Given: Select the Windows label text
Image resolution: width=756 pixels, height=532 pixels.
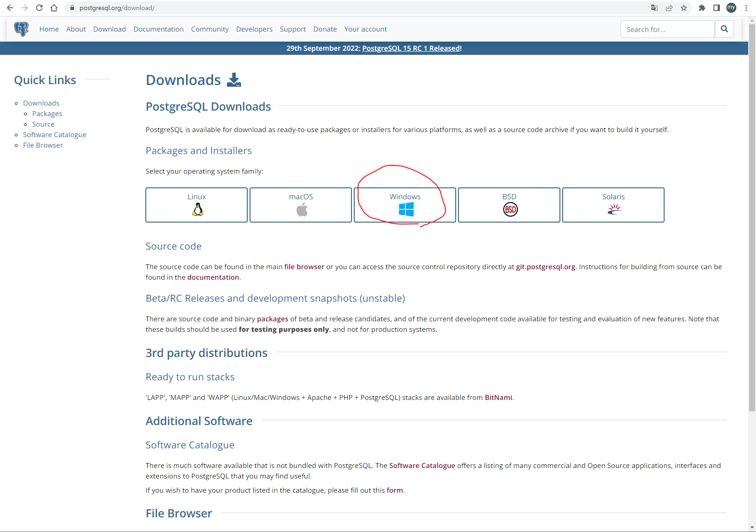Looking at the screenshot, I should pyautogui.click(x=405, y=197).
